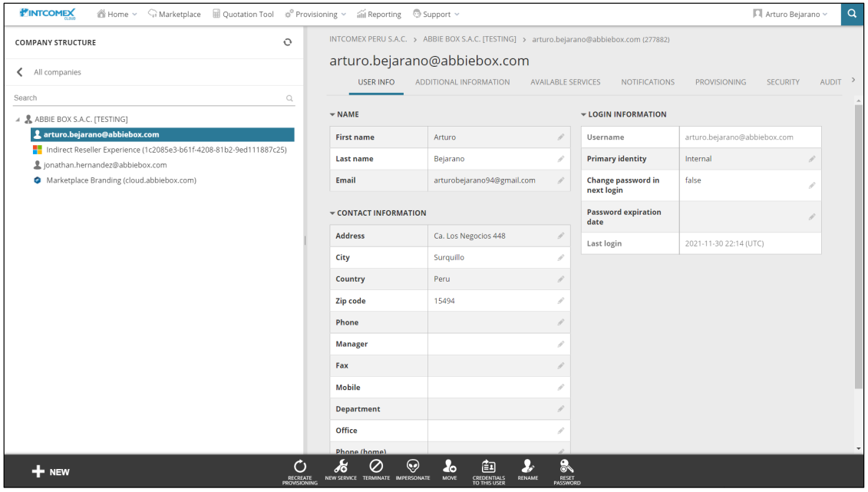Collapse the CONTACT INFORMATION section
The width and height of the screenshot is (868, 492).
(x=334, y=213)
